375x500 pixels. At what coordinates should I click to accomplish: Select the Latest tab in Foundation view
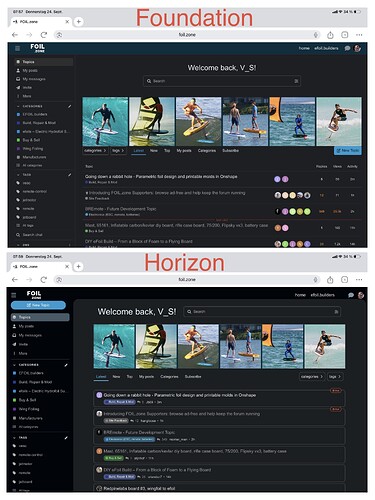[138, 151]
